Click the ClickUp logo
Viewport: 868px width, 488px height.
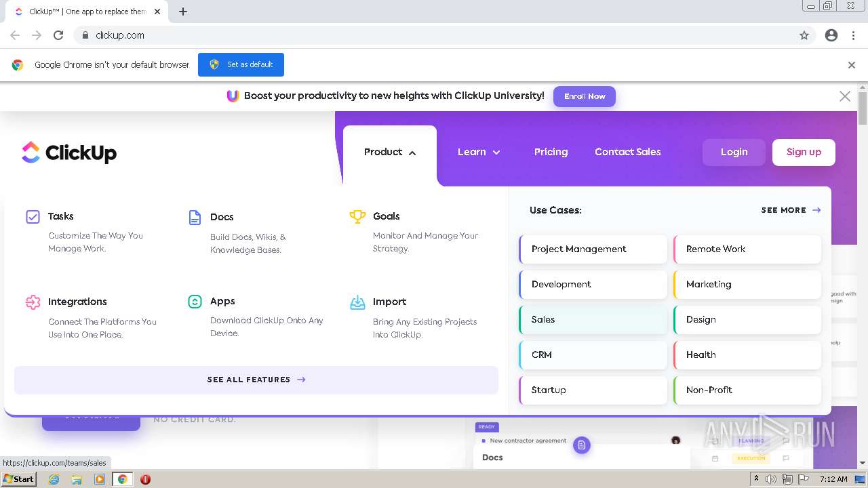coord(68,152)
